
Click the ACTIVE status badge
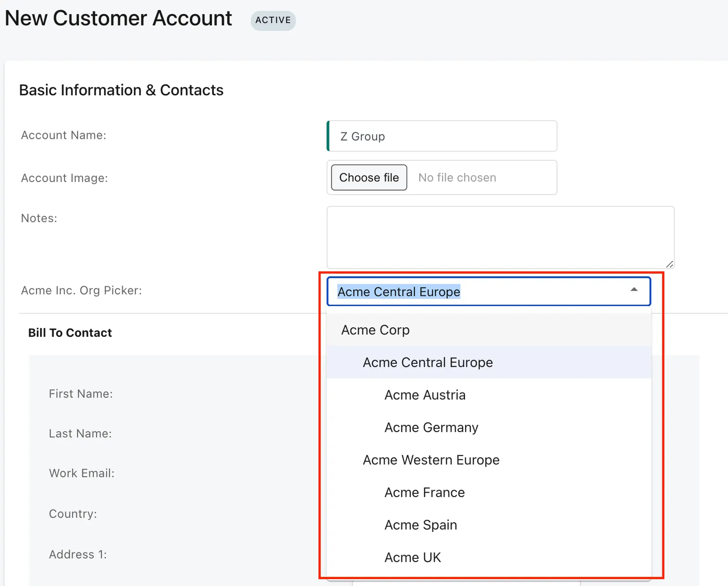(273, 20)
